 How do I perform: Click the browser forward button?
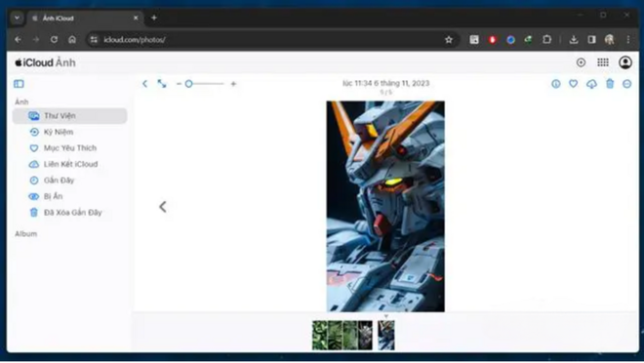[x=36, y=39]
